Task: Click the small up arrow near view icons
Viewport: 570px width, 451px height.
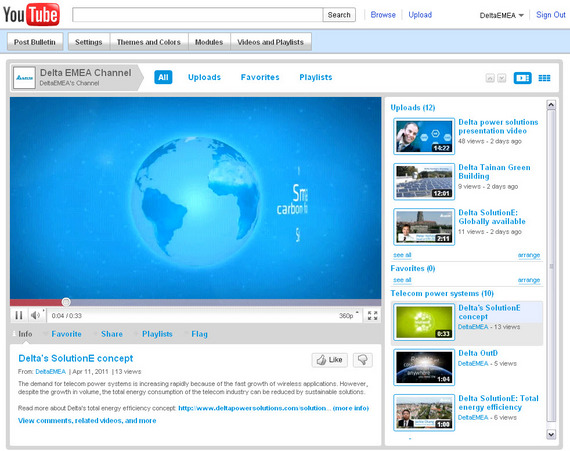Action: (490, 78)
